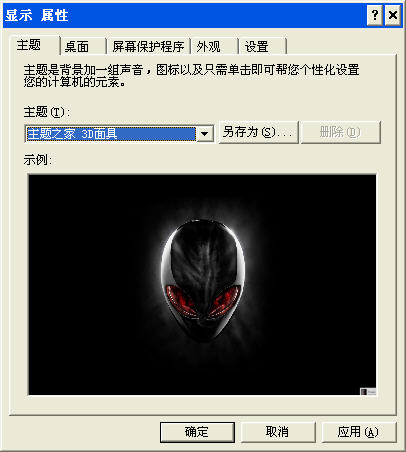Click the 显示 属性 title bar

tap(183, 15)
